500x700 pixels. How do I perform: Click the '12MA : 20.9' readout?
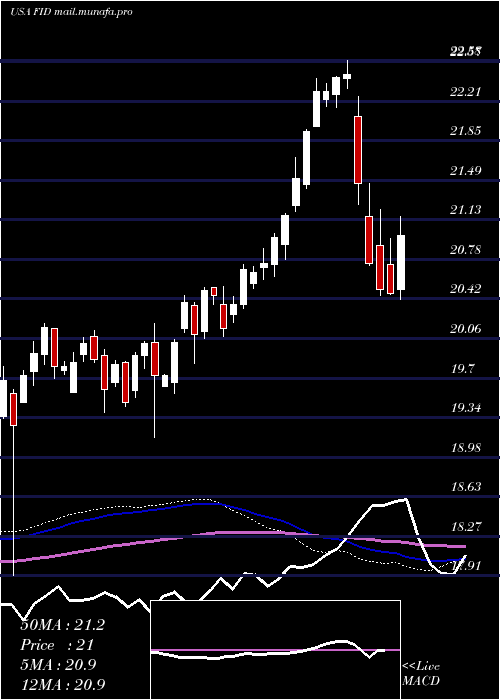coord(62,684)
